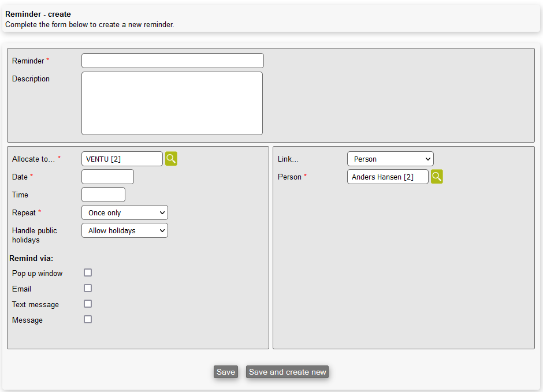This screenshot has width=543, height=392.
Task: Click the Person search magnifier icon
Action: click(x=437, y=177)
